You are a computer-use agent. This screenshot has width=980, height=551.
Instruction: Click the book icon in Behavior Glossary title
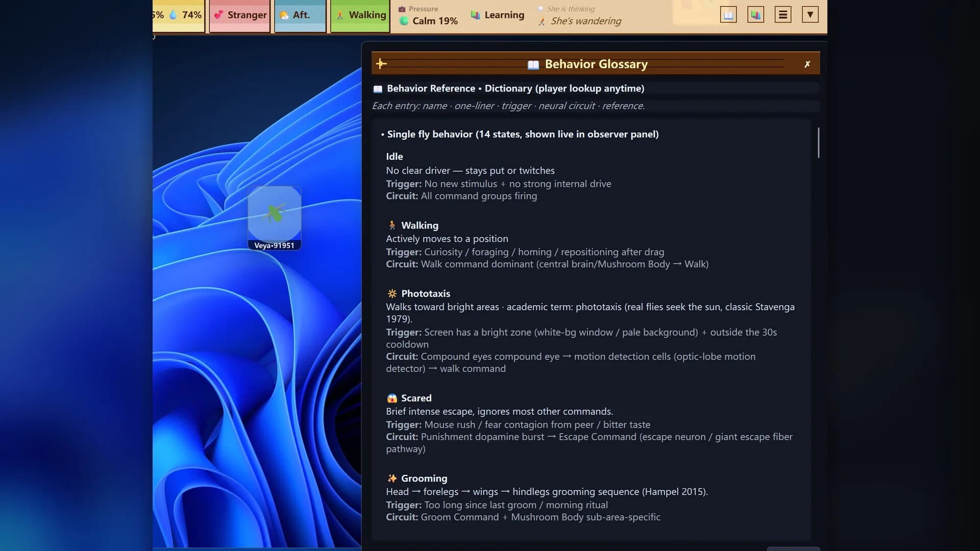(533, 65)
